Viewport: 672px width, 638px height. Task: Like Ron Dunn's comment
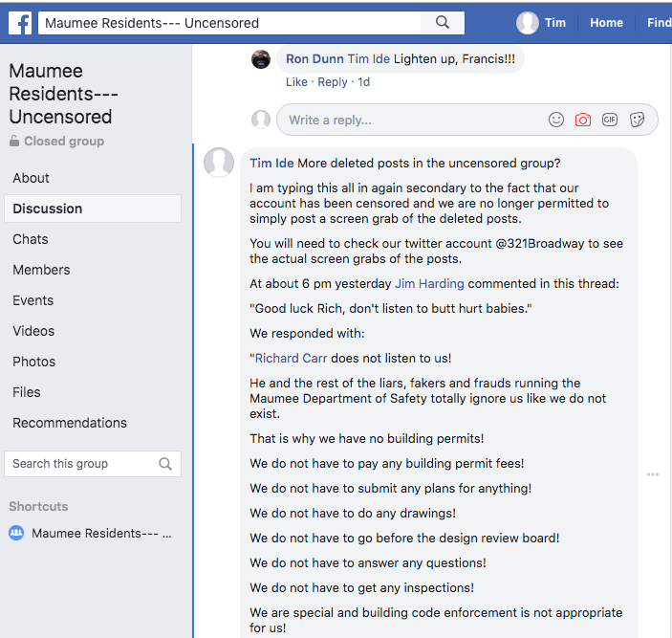[296, 82]
